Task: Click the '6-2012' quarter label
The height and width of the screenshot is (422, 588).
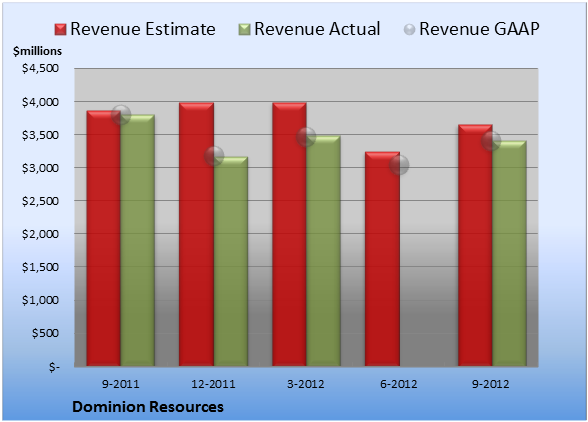Action: click(x=399, y=384)
